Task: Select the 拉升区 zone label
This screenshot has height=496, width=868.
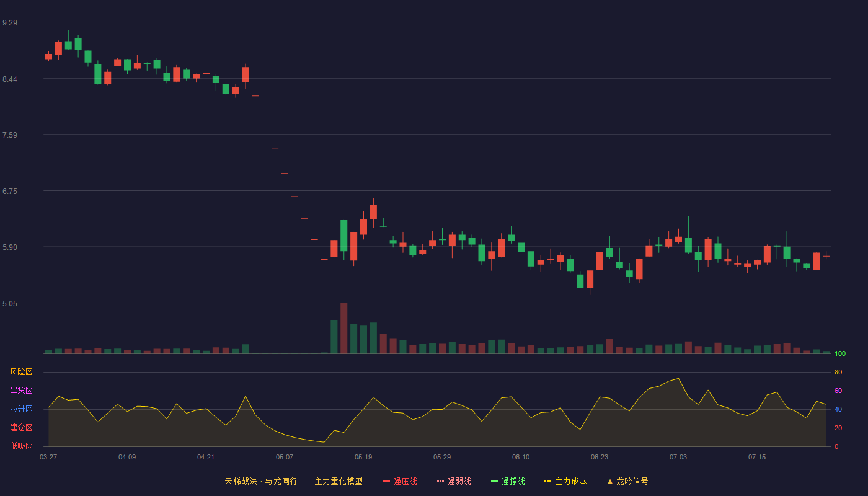Action: (21, 409)
